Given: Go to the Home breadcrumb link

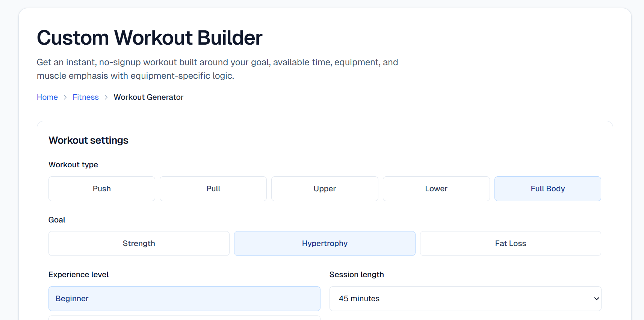Looking at the screenshot, I should point(47,97).
